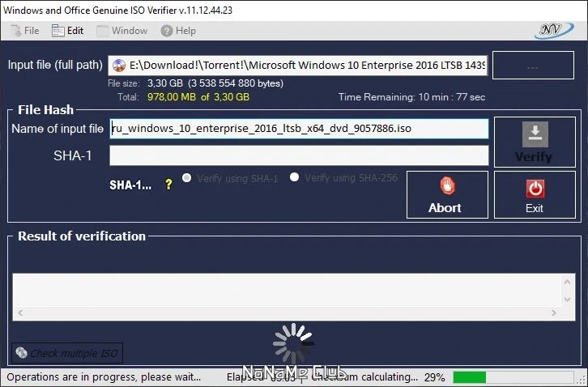
Task: Click the 'Operations are in progress' status text
Action: pyautogui.click(x=104, y=376)
